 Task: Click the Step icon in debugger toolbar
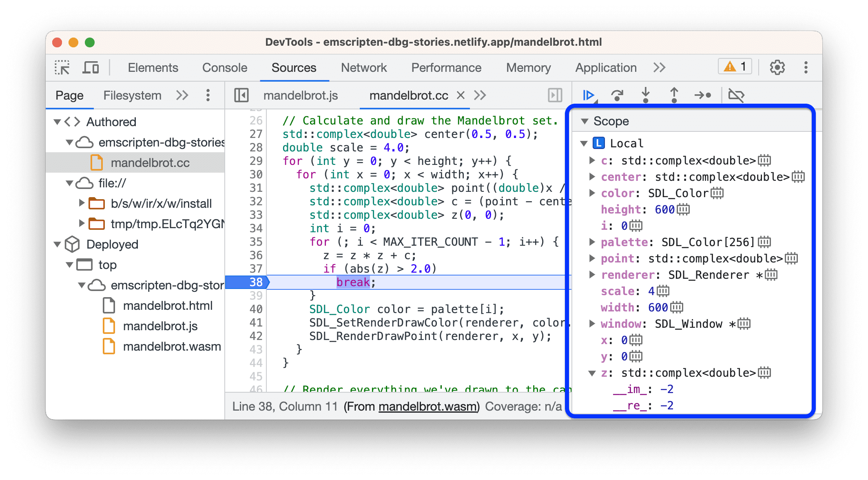[704, 96]
